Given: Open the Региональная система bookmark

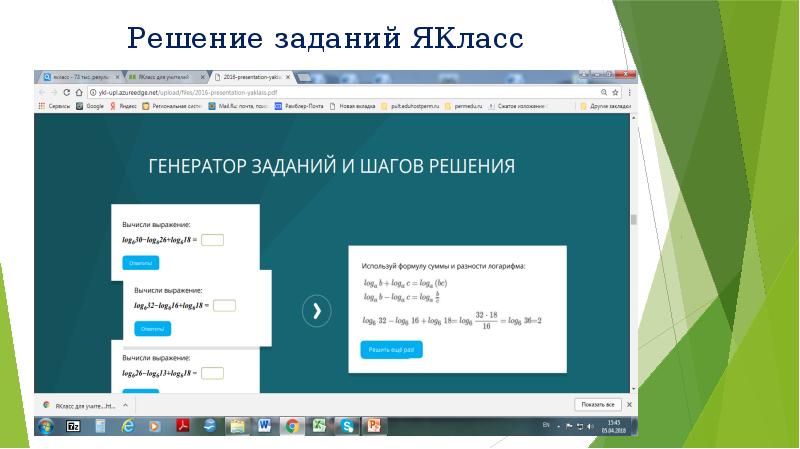Looking at the screenshot, I should [171, 106].
